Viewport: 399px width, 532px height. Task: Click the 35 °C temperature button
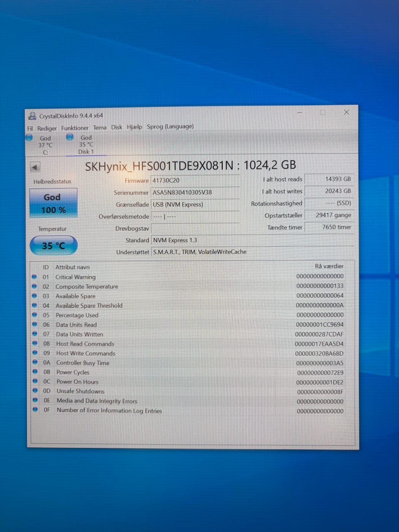pyautogui.click(x=54, y=246)
